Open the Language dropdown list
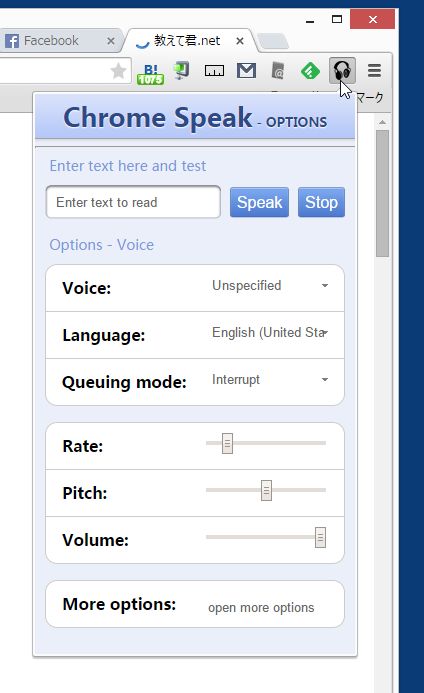Image resolution: width=424 pixels, height=693 pixels. [270, 332]
